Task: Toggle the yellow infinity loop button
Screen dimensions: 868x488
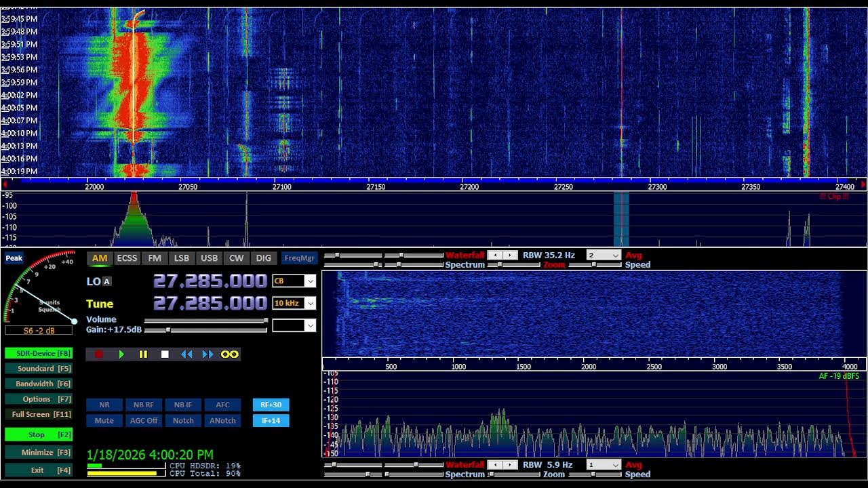Action: (x=230, y=354)
